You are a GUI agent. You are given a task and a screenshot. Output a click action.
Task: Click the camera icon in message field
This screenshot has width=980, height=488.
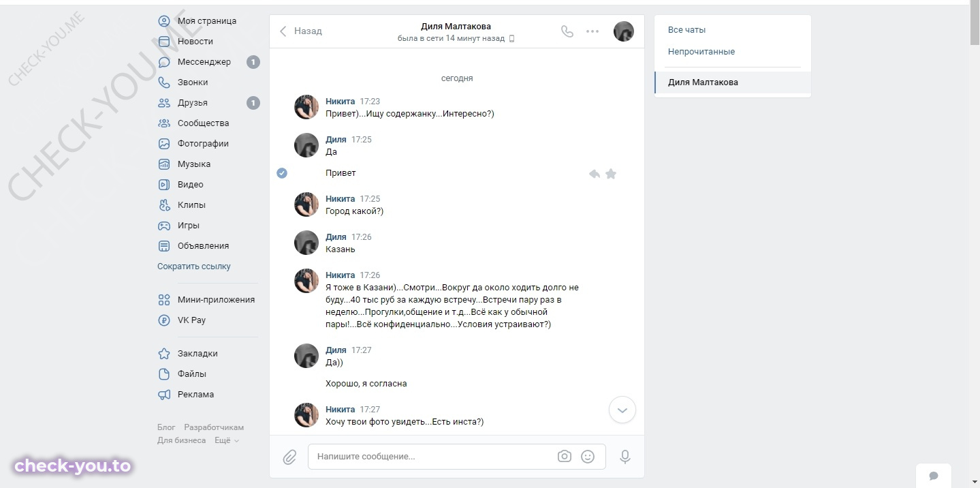tap(565, 457)
